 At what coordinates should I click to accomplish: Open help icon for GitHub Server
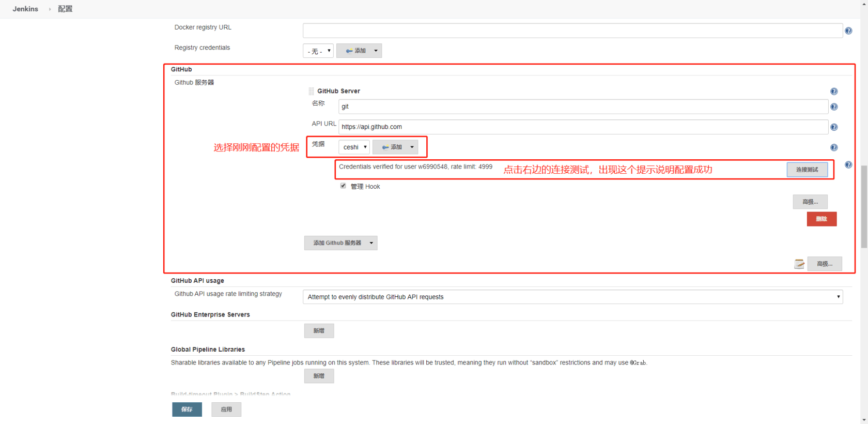point(833,92)
